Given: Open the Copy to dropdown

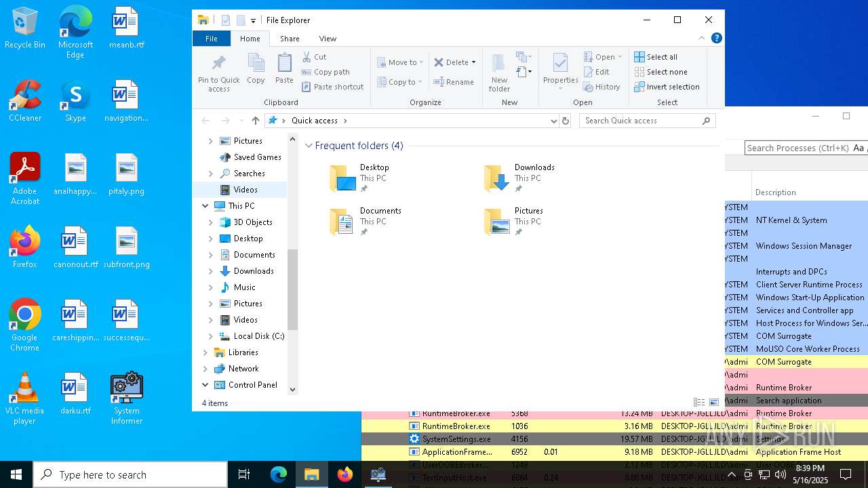Looking at the screenshot, I should (400, 82).
